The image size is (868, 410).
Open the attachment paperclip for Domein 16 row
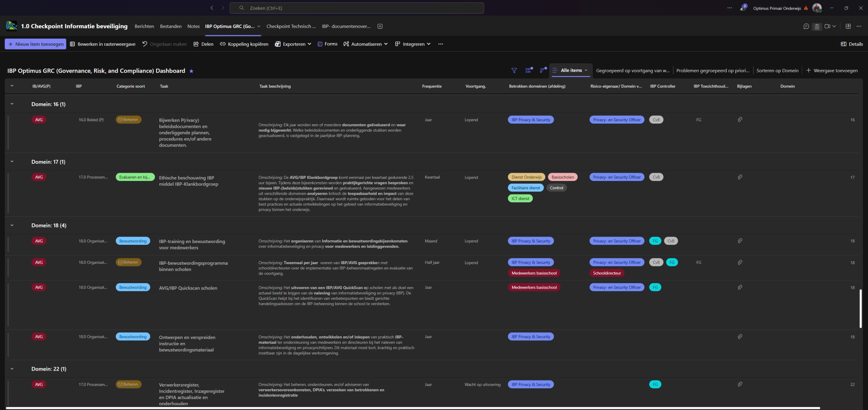point(740,120)
